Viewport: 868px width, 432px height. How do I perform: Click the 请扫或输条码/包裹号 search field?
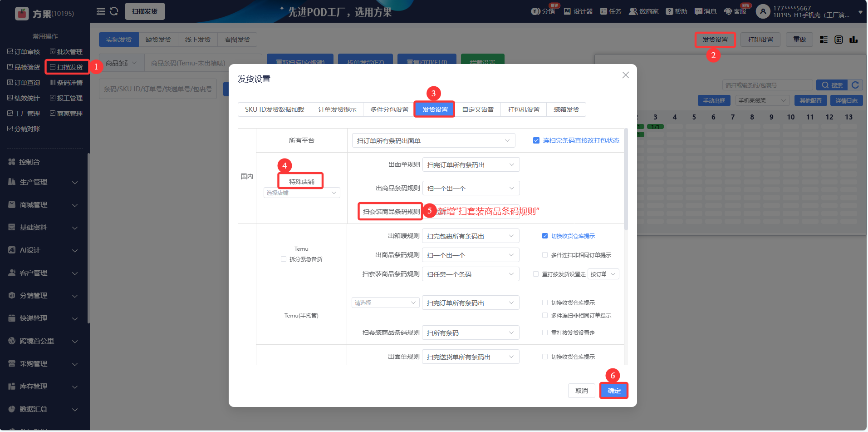click(767, 85)
